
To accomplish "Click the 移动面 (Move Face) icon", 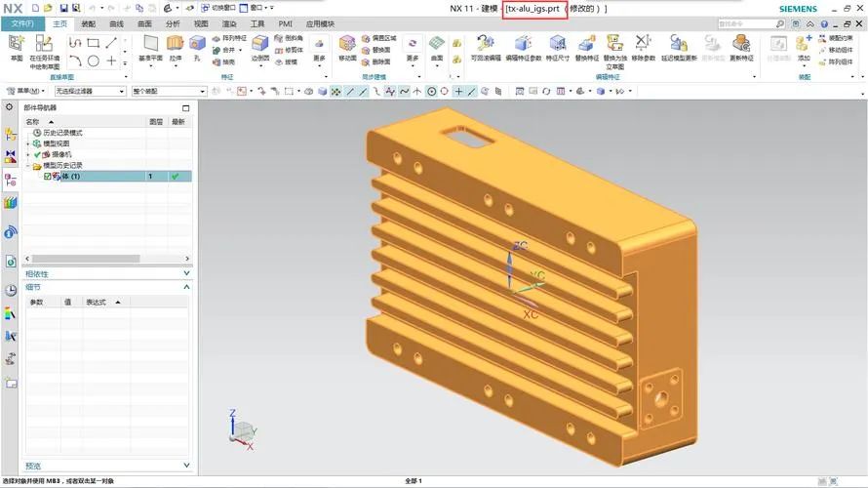I will point(347,46).
